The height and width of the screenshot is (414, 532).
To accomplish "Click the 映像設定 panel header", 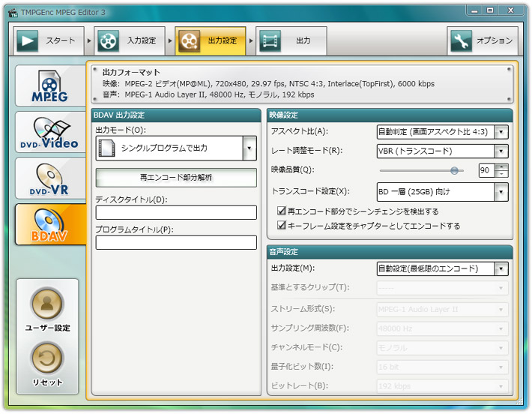I will click(390, 115).
